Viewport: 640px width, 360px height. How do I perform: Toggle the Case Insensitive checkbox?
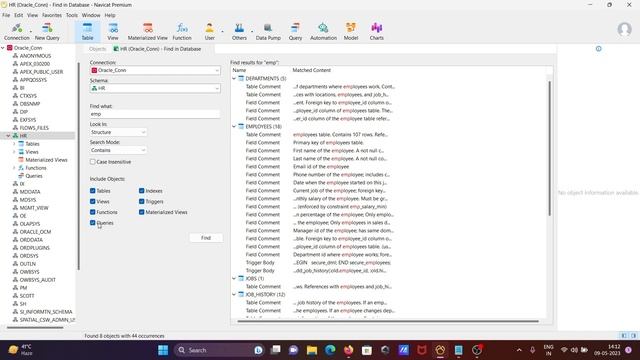pos(93,162)
